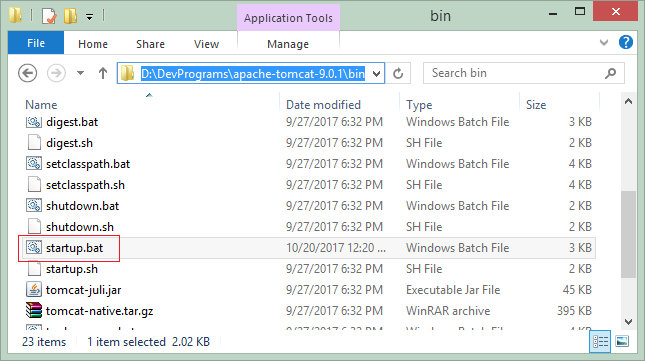Click the scrollbar down arrow

pos(628,322)
